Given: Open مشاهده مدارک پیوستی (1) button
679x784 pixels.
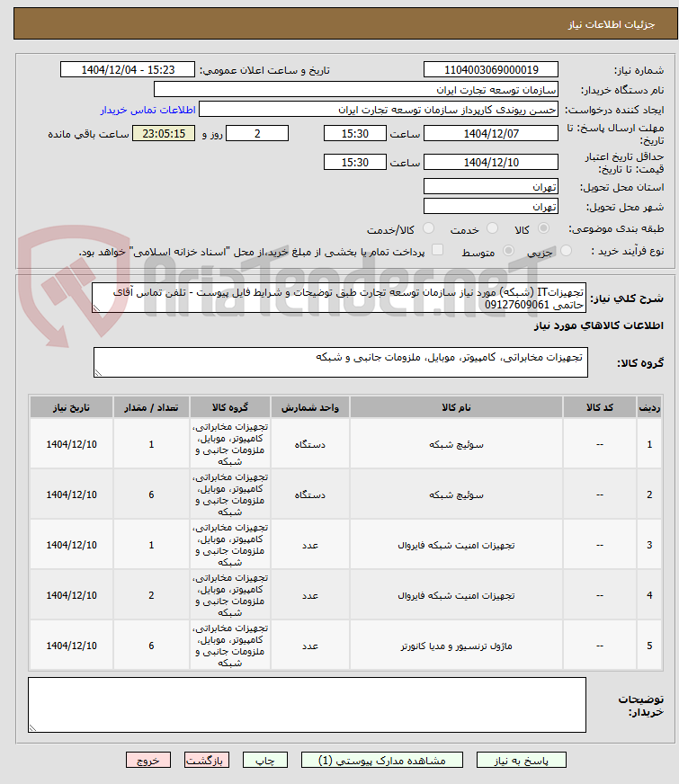Looking at the screenshot, I should coord(382,760).
